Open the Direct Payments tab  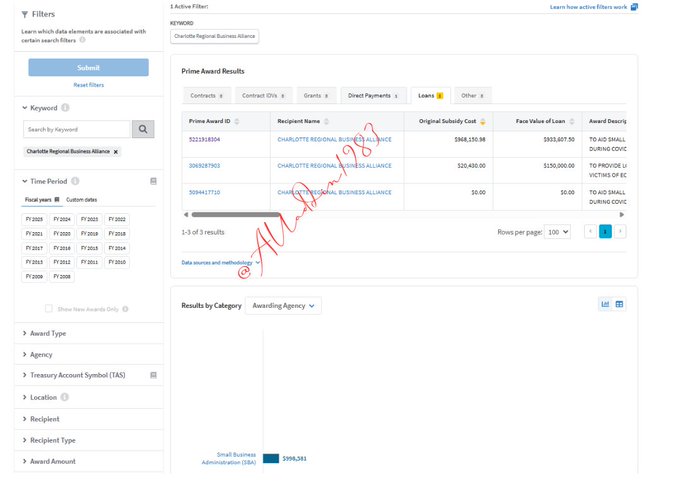click(x=373, y=96)
